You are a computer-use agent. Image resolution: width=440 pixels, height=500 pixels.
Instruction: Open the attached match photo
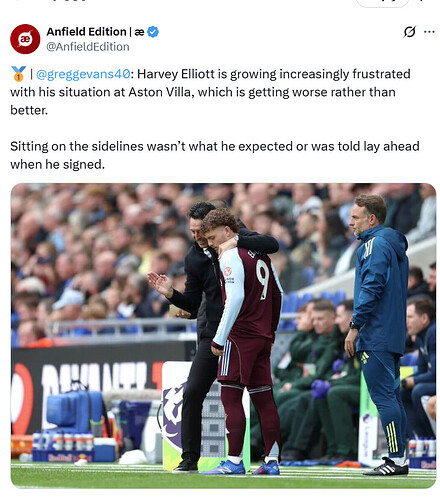(x=223, y=336)
